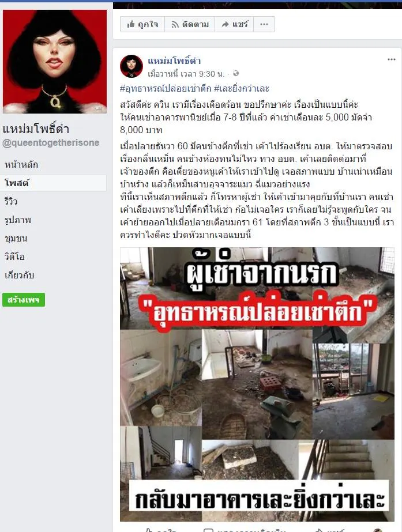The height and width of the screenshot is (532, 402).
Task: Click the #เละยิ่งกว่าเละ hashtag link
Action: click(x=242, y=89)
